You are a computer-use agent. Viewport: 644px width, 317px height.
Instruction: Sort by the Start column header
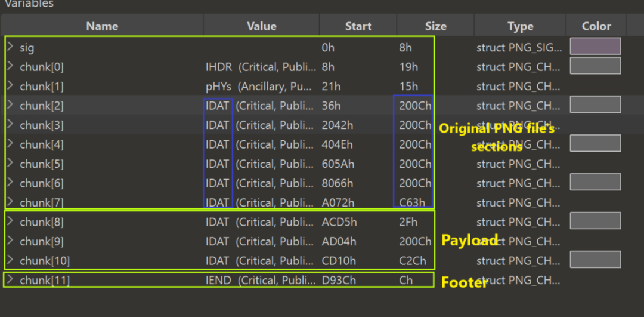pos(358,26)
